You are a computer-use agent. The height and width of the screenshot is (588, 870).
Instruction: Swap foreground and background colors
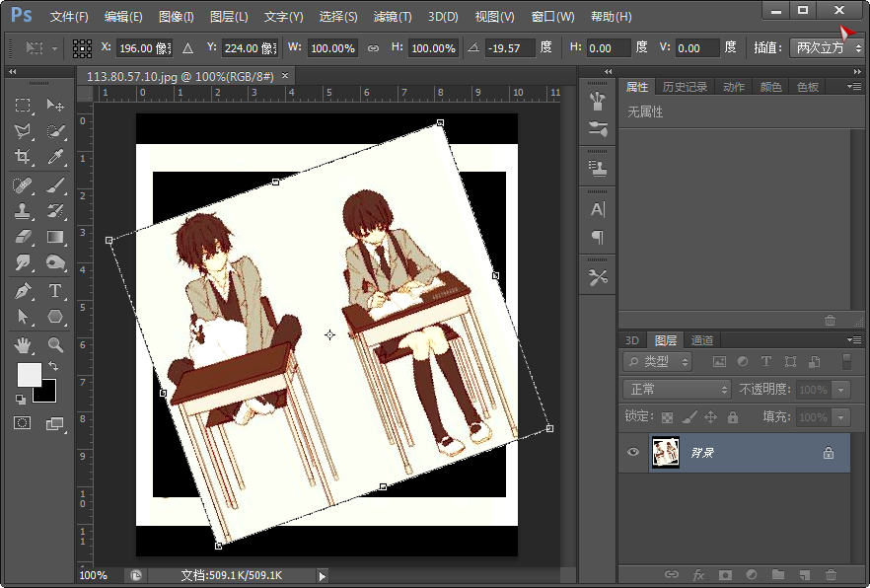point(53,366)
